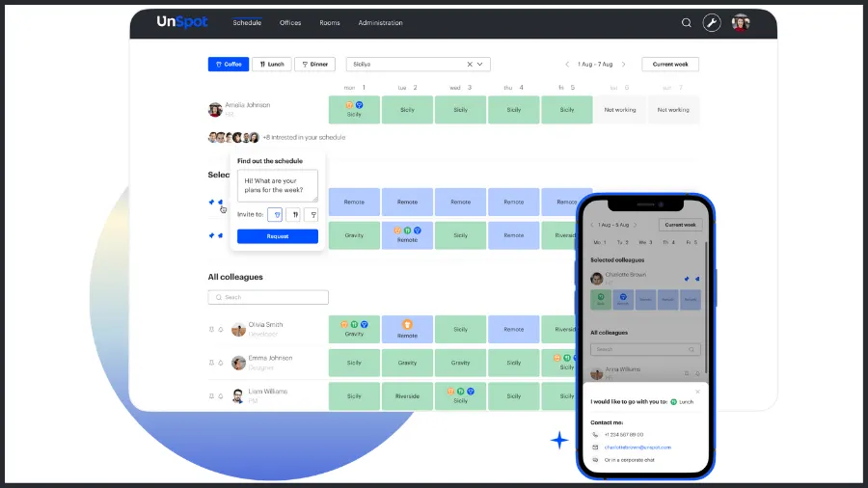Open the Administration tab
Screen dimensions: 868x488
(380, 23)
